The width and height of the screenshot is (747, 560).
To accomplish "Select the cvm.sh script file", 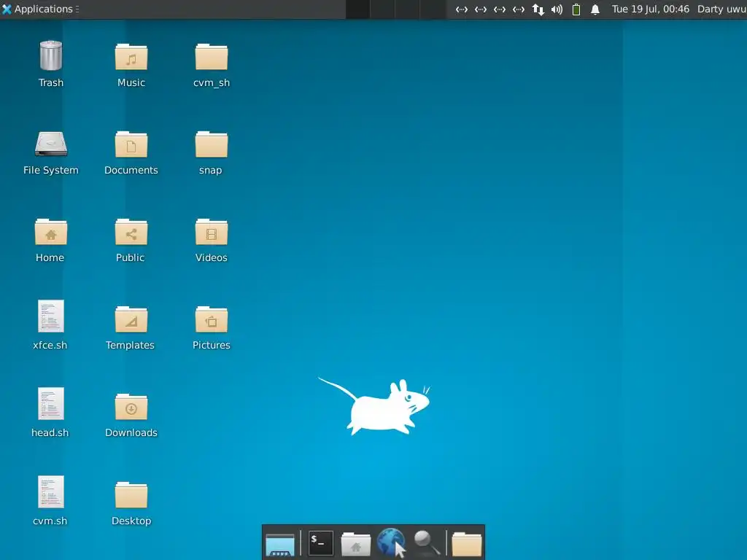I will (51, 492).
